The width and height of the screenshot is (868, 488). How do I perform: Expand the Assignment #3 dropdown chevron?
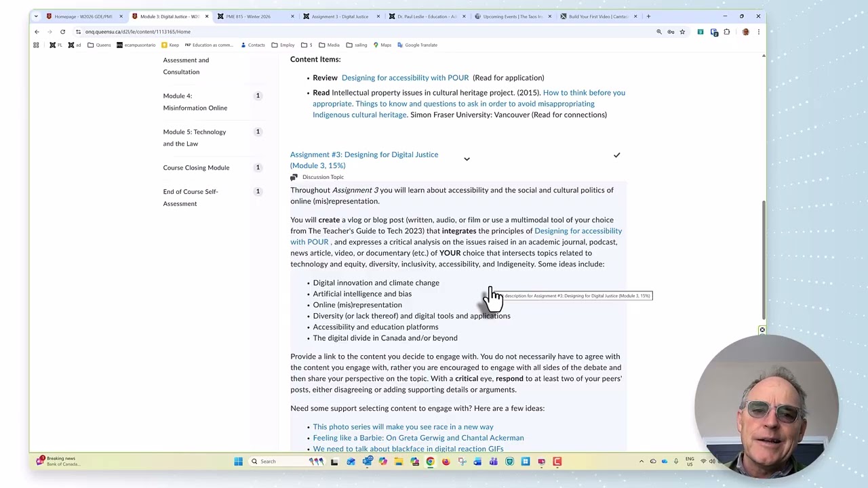click(467, 159)
